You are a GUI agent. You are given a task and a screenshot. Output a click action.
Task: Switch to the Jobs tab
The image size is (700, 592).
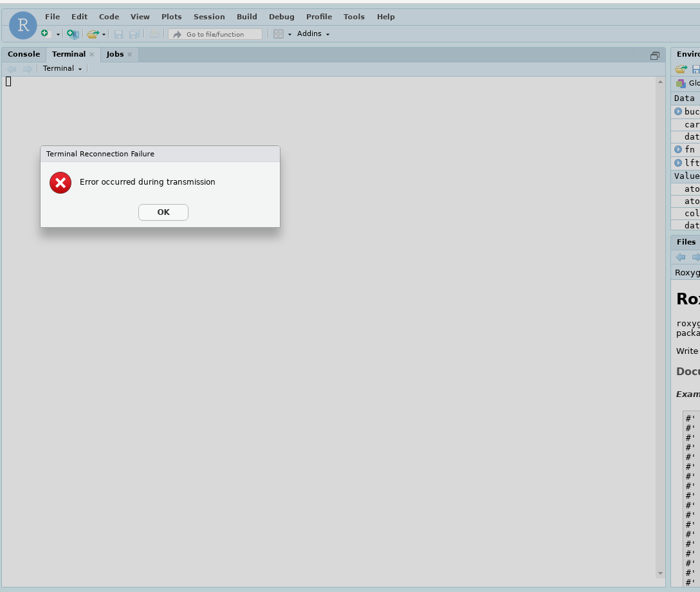[x=115, y=54]
